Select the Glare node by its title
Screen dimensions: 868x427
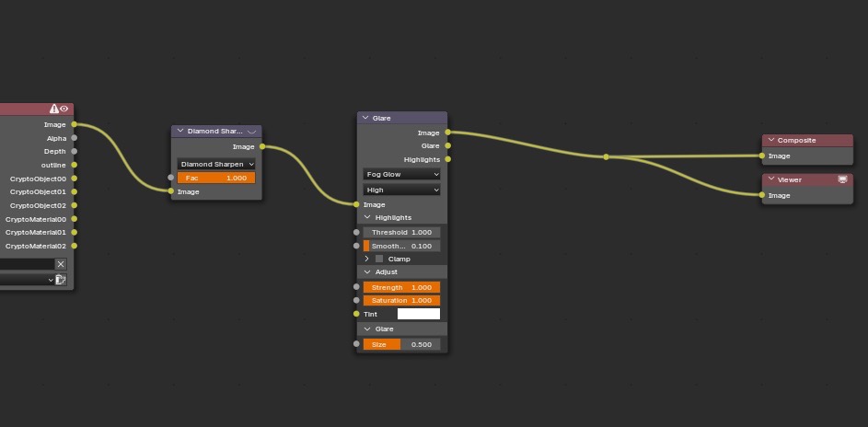click(381, 118)
